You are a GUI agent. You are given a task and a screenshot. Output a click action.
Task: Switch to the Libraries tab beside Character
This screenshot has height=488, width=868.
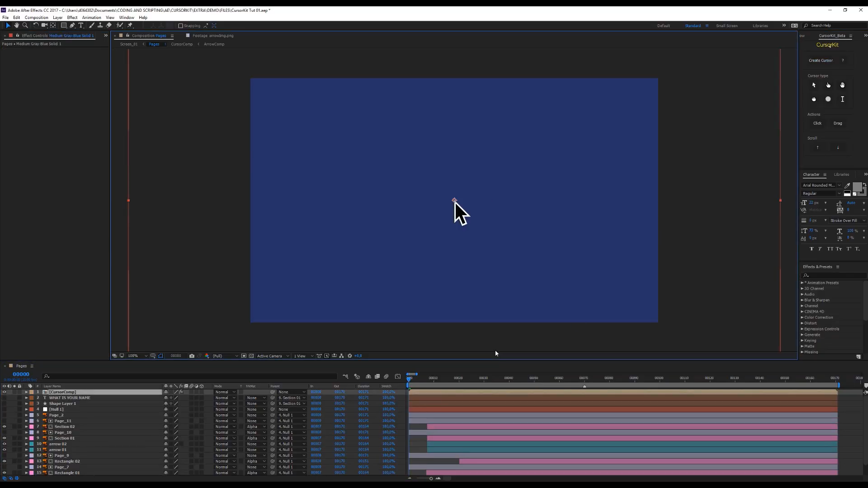coord(841,174)
